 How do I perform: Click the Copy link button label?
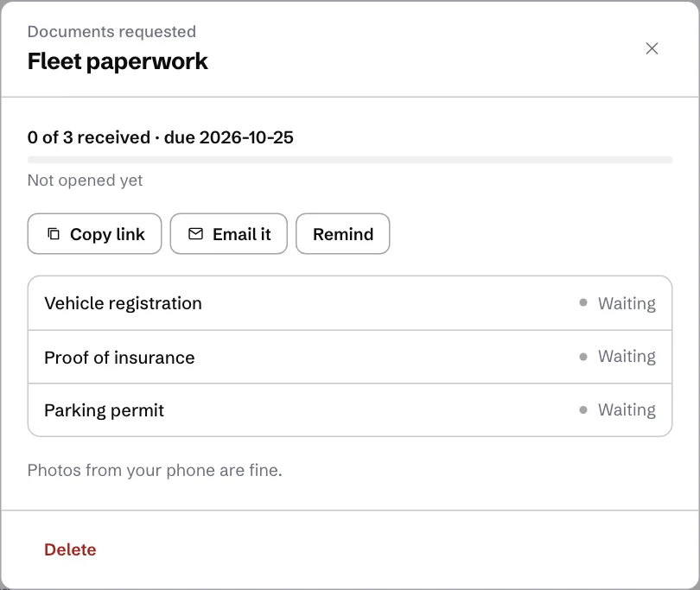pos(107,234)
